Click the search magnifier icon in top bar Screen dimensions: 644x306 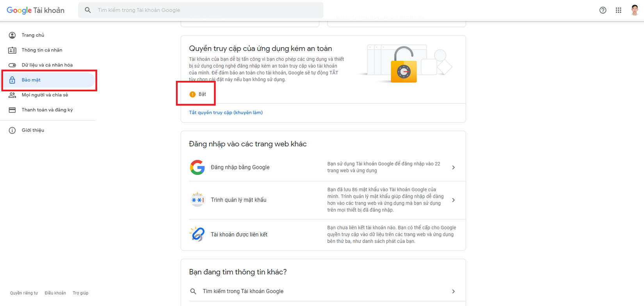(88, 10)
